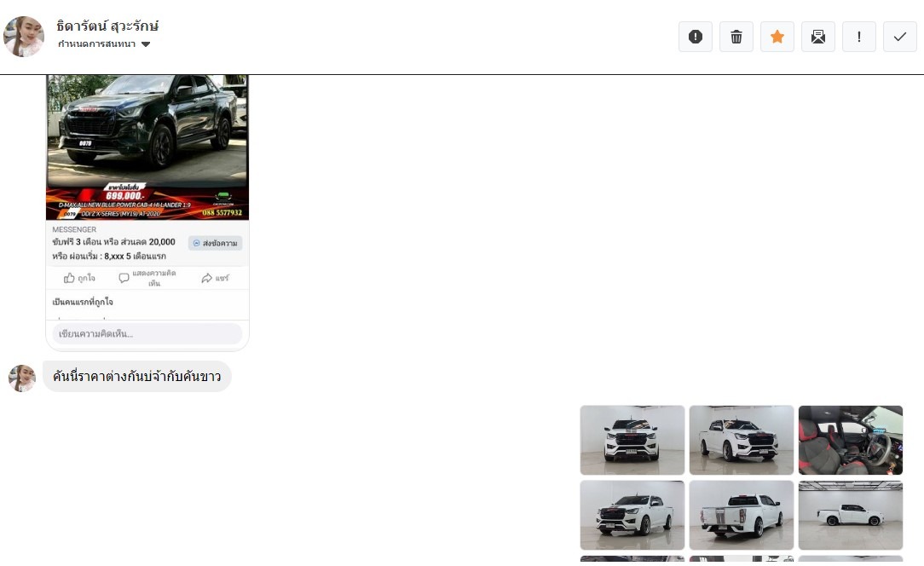Click the contact name ธิดารัตน์ สุวะรักษ์

[x=108, y=26]
